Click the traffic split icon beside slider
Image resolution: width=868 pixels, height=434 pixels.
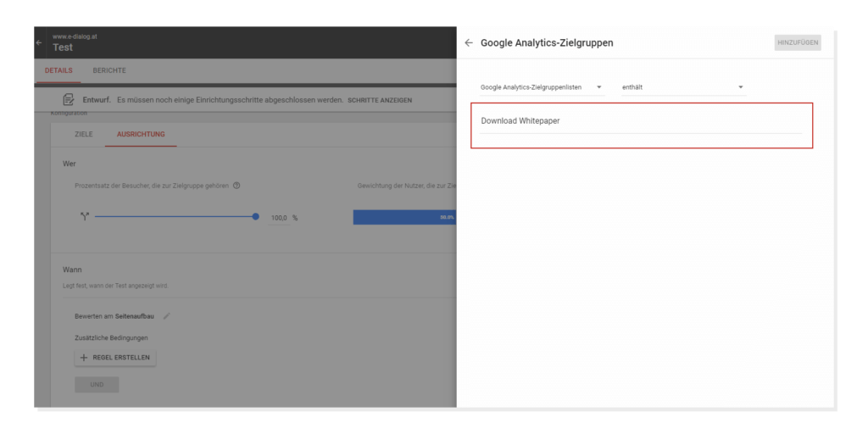[x=84, y=217]
